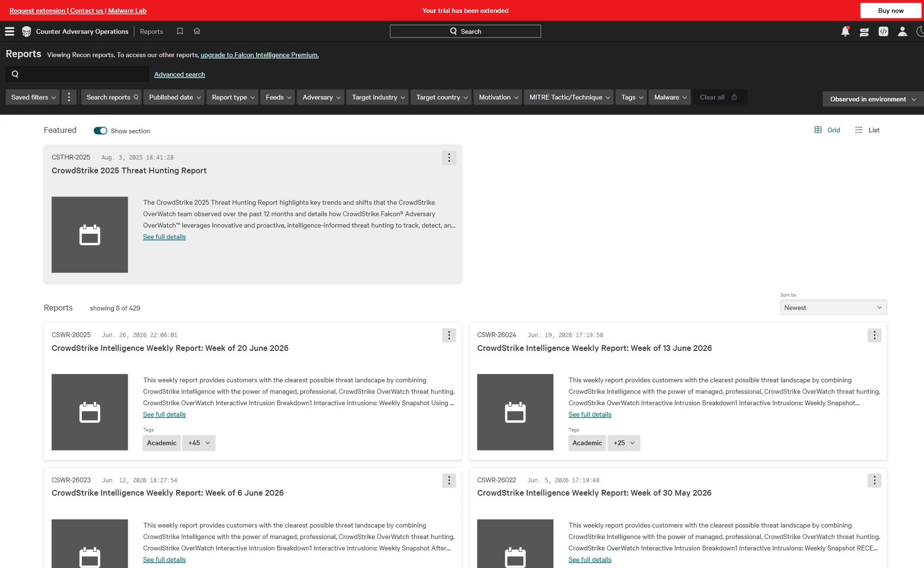See full details of CSWR-26023 report
The width and height of the screenshot is (924, 568).
click(x=164, y=559)
